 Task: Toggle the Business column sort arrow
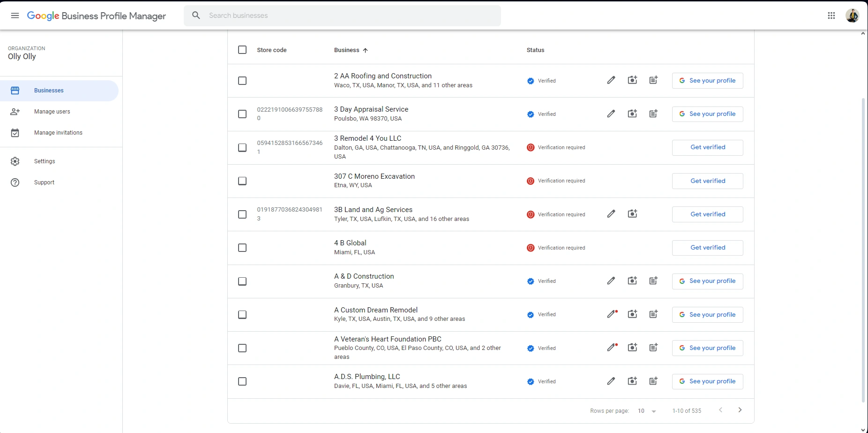coord(366,50)
